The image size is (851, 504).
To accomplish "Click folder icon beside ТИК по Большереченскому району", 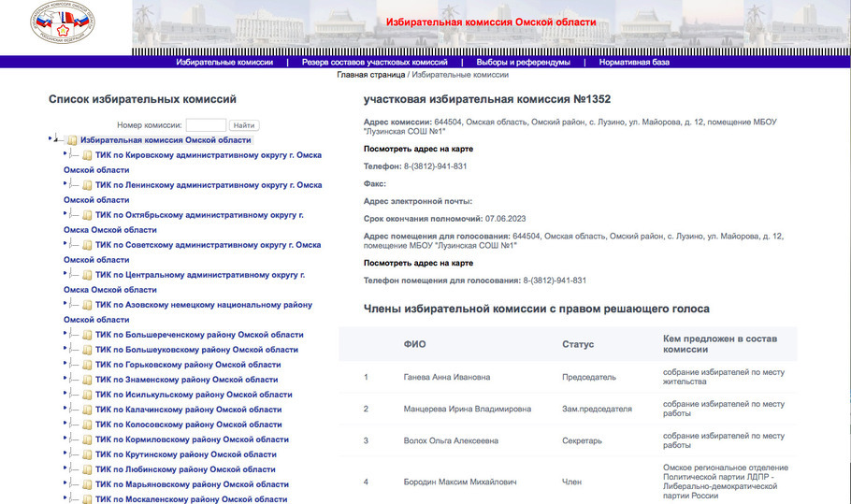I will click(x=87, y=335).
